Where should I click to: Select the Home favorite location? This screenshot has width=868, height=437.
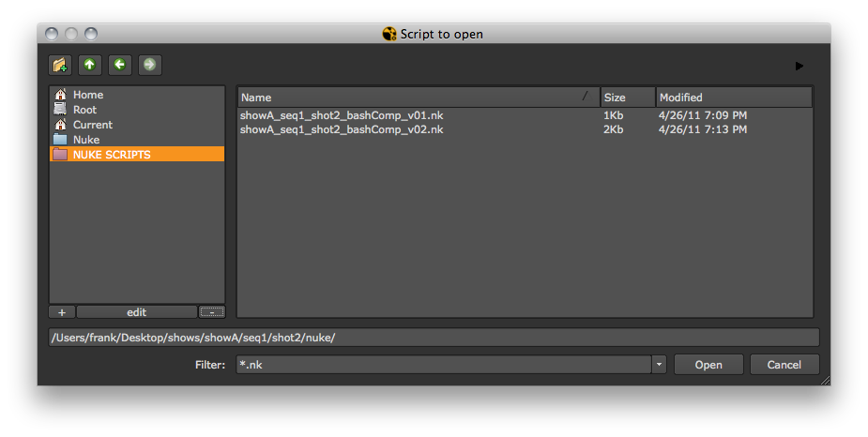coord(88,95)
